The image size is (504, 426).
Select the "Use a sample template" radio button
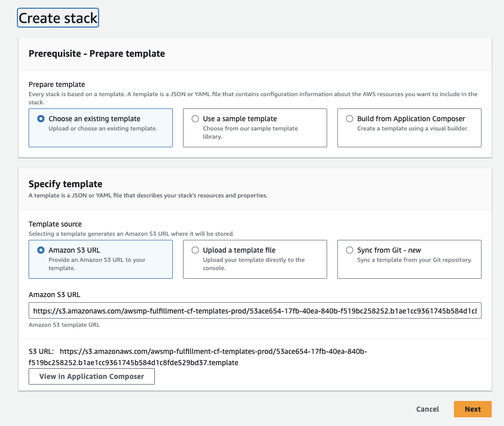(195, 119)
